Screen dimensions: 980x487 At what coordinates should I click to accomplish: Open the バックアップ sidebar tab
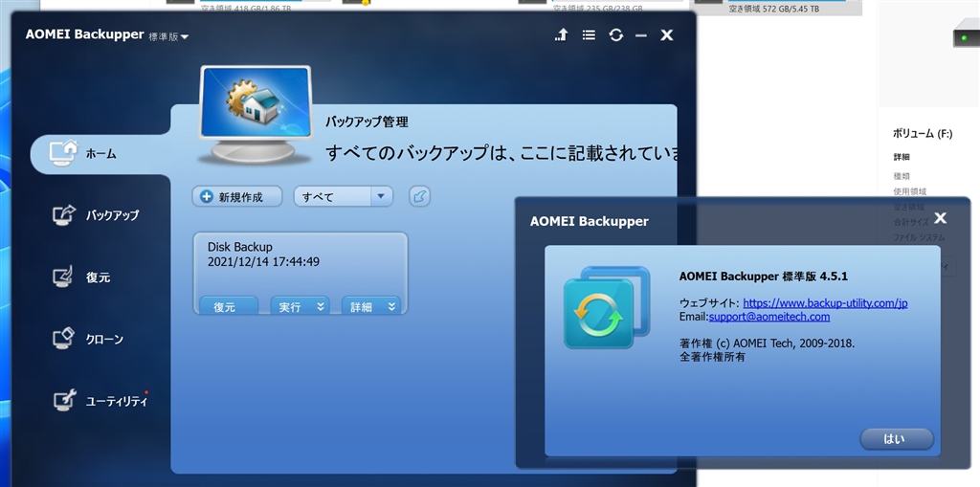click(100, 215)
